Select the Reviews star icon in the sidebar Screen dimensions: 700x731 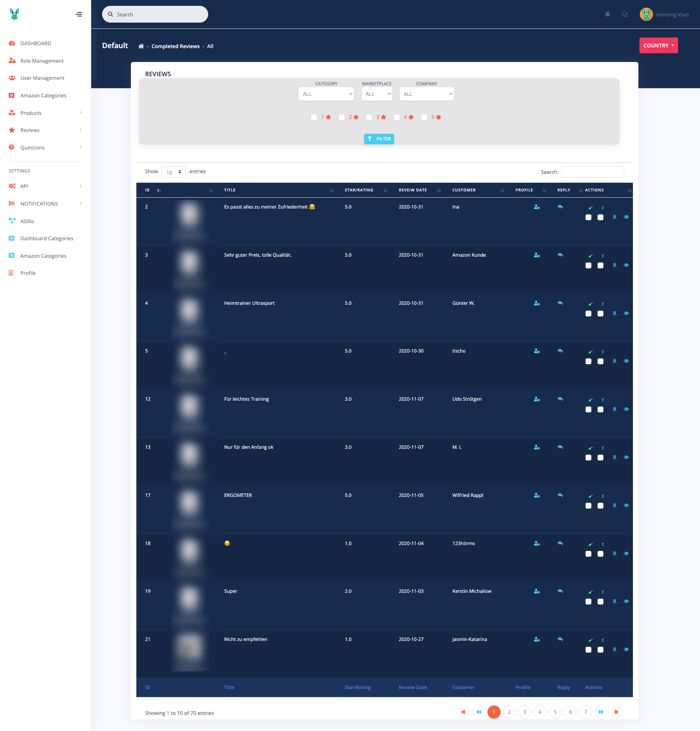(x=12, y=130)
